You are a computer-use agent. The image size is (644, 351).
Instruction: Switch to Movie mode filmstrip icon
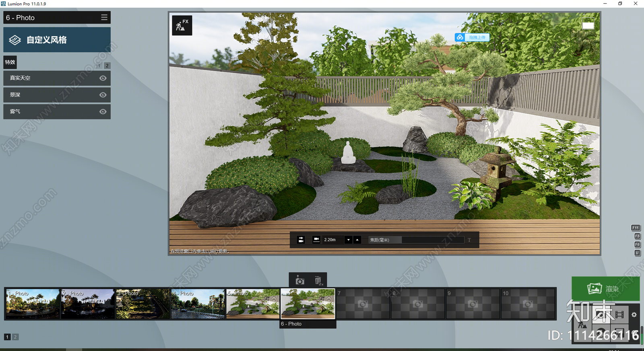pyautogui.click(x=619, y=315)
